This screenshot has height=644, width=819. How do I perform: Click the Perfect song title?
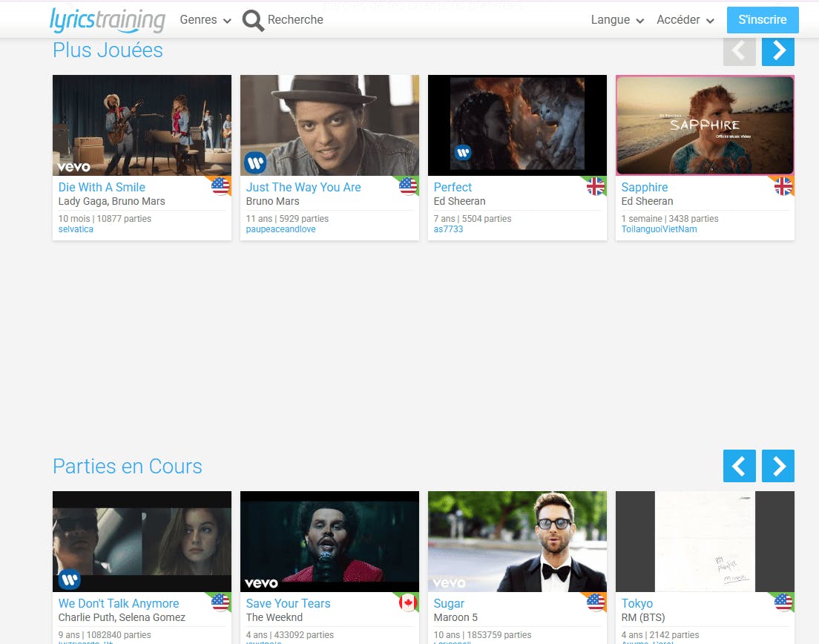tap(453, 187)
